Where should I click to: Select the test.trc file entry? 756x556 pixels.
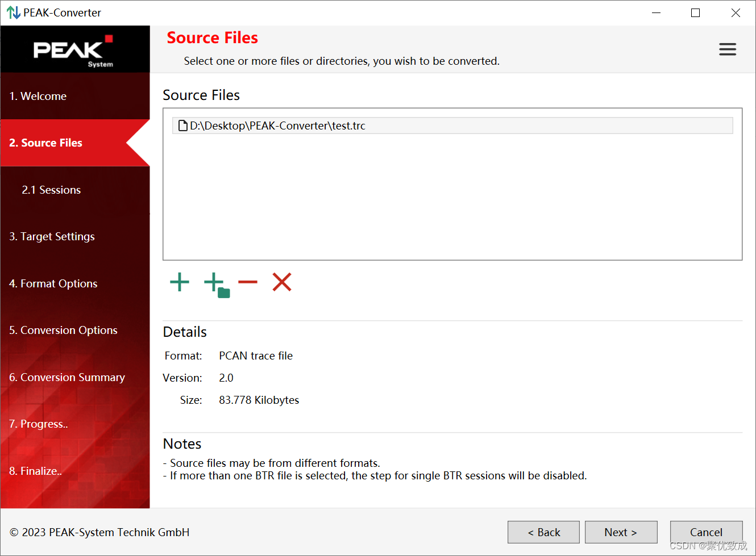click(x=452, y=126)
